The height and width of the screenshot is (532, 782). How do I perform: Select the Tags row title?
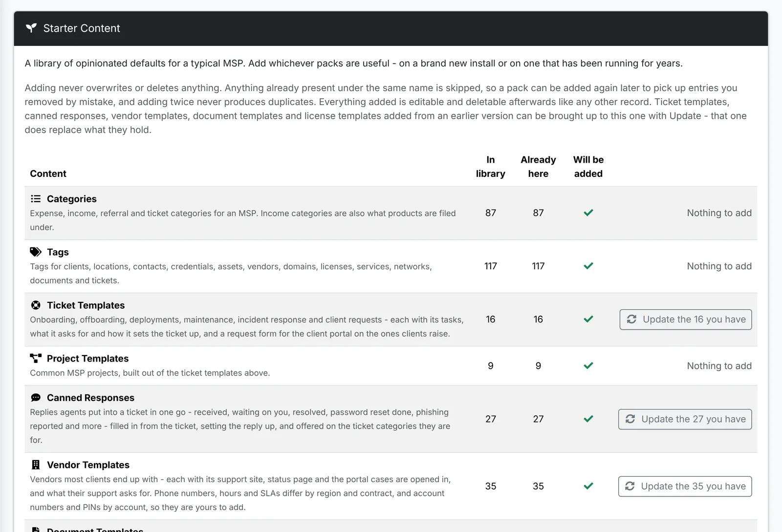(58, 252)
